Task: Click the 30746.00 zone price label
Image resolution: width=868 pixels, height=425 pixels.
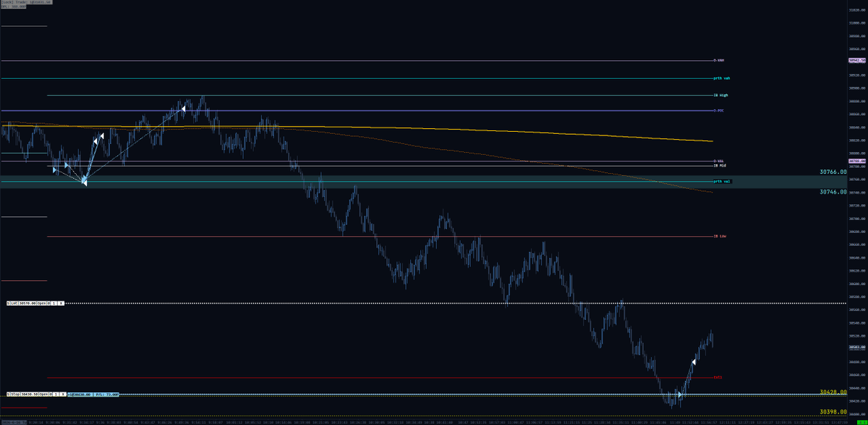Action: (x=833, y=192)
